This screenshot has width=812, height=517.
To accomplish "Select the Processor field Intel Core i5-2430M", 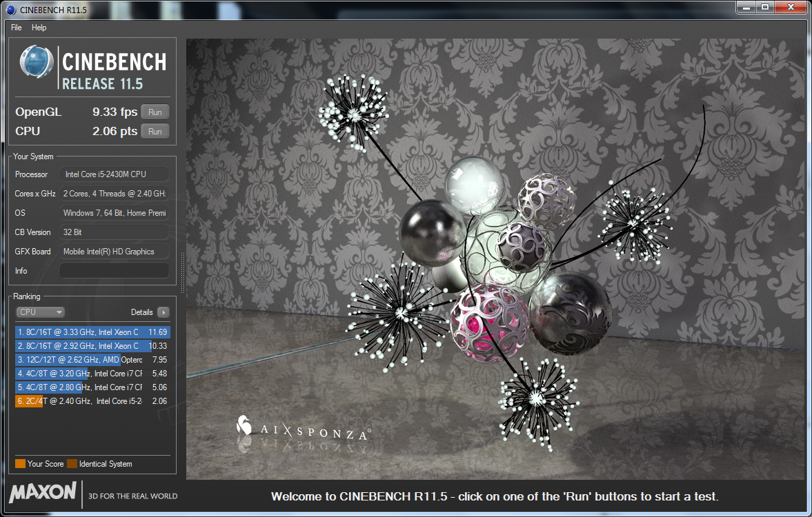I will coord(115,174).
